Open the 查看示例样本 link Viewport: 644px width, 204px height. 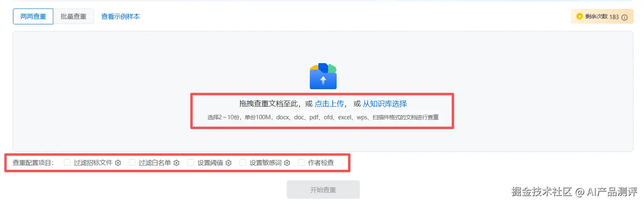pyautogui.click(x=120, y=17)
